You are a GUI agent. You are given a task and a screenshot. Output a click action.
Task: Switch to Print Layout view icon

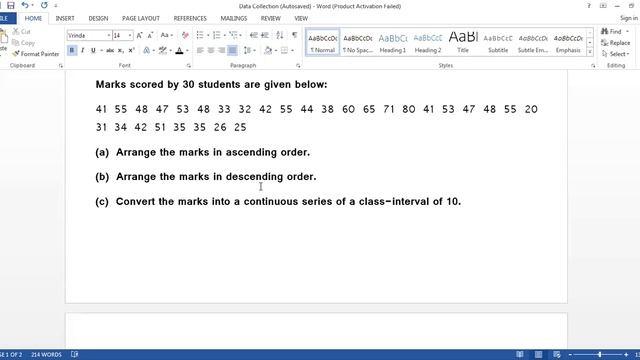point(538,354)
